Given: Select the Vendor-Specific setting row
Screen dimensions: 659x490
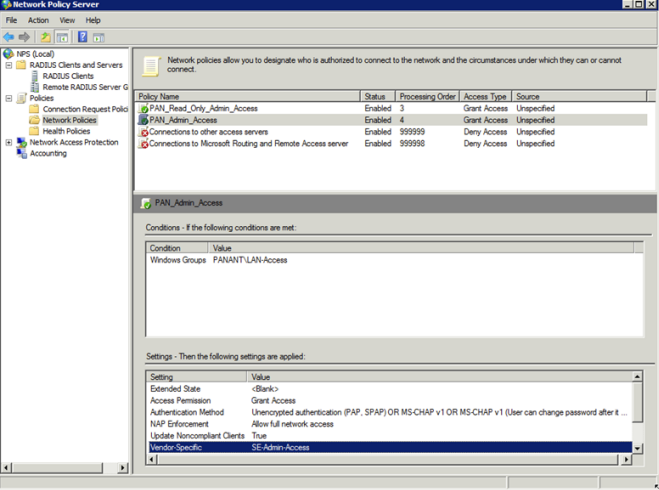Looking at the screenshot, I should point(390,448).
